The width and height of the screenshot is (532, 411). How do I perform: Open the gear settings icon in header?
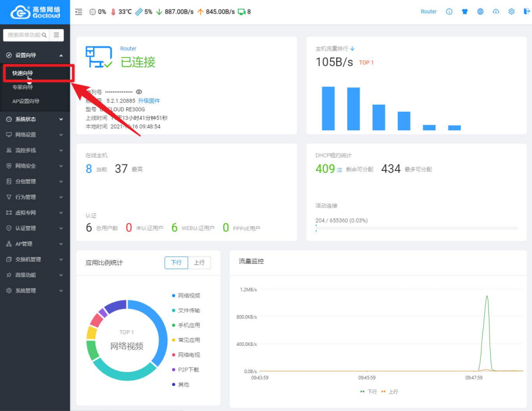512,12
